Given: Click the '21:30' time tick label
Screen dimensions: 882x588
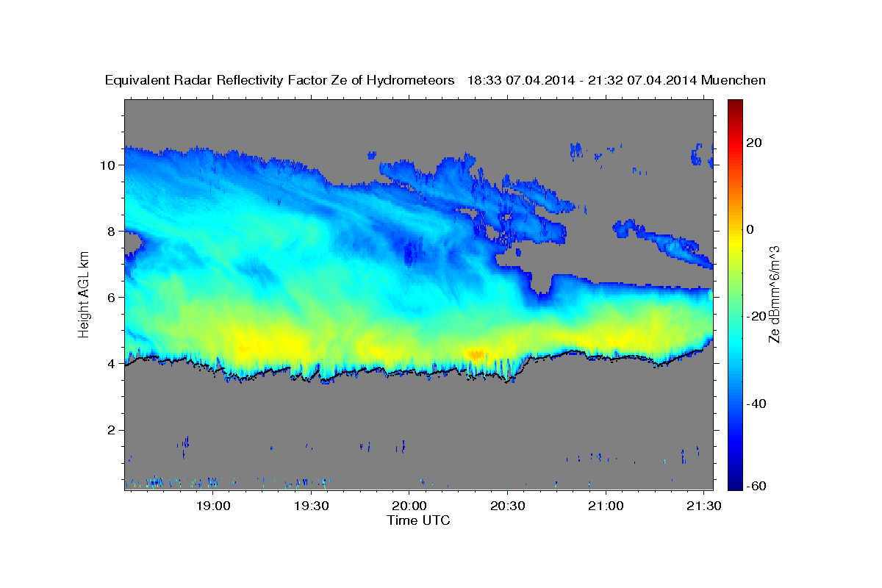Looking at the screenshot, I should click(x=703, y=506).
